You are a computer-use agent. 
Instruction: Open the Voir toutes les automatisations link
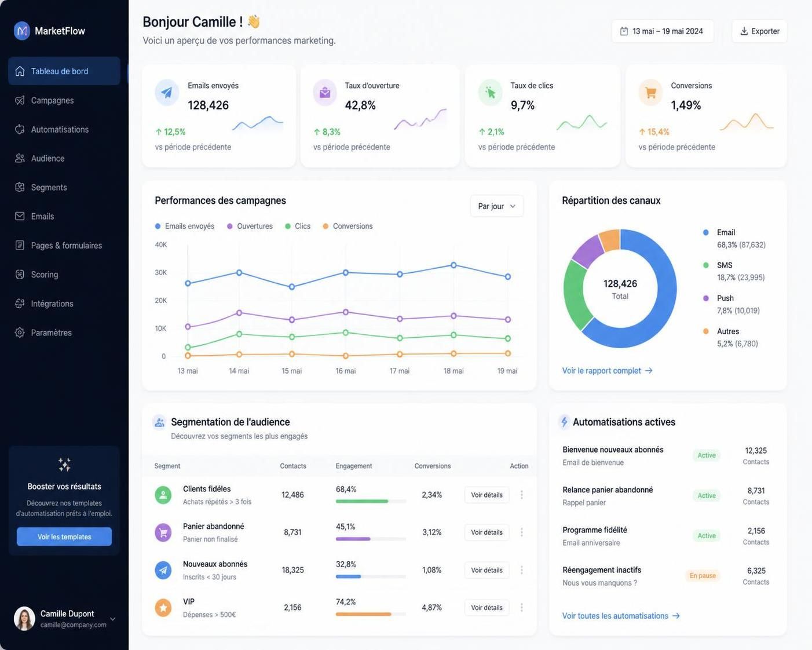tap(621, 616)
